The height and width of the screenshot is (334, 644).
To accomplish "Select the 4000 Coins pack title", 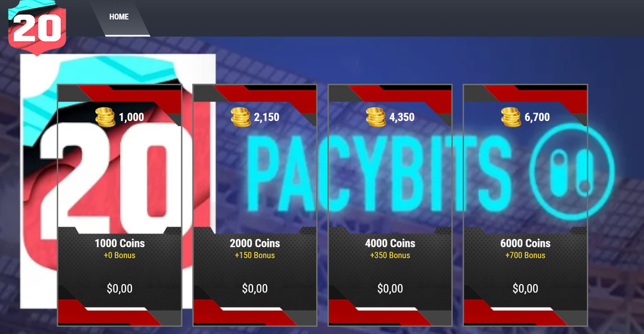I will [390, 243].
